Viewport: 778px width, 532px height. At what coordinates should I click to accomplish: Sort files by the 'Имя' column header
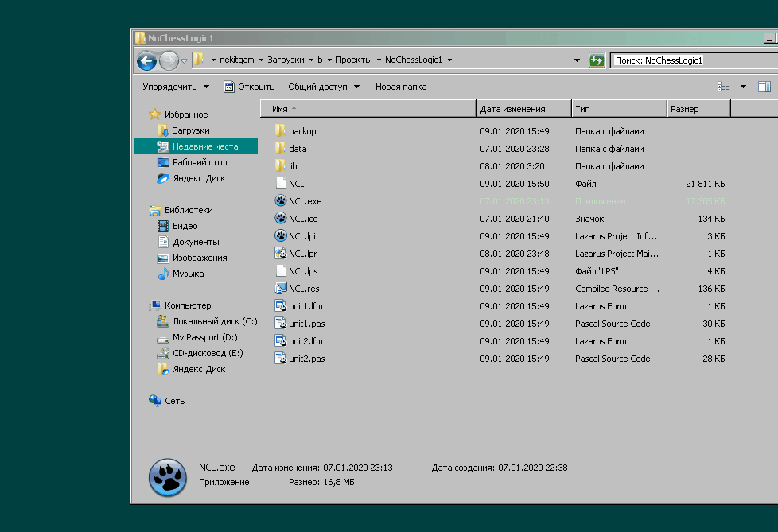(368, 109)
